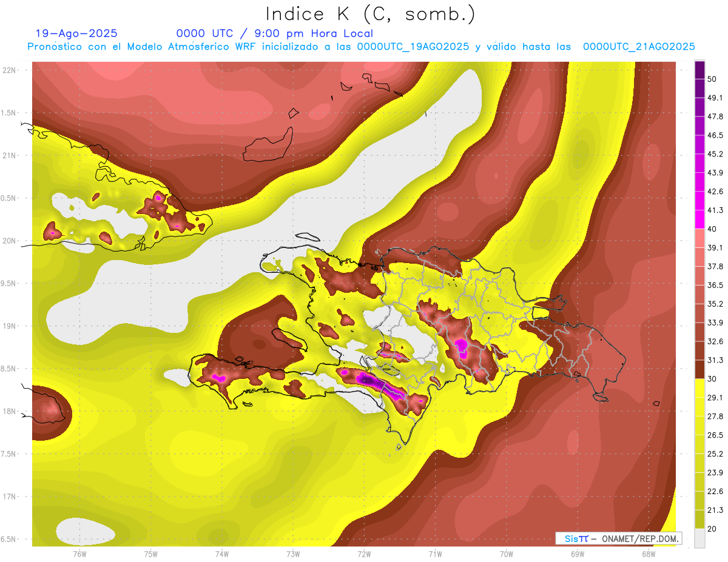The width and height of the screenshot is (728, 562).
Task: Click the 'Pronóstico con el Modelo Atmosférico WRF' line
Action: (361, 47)
